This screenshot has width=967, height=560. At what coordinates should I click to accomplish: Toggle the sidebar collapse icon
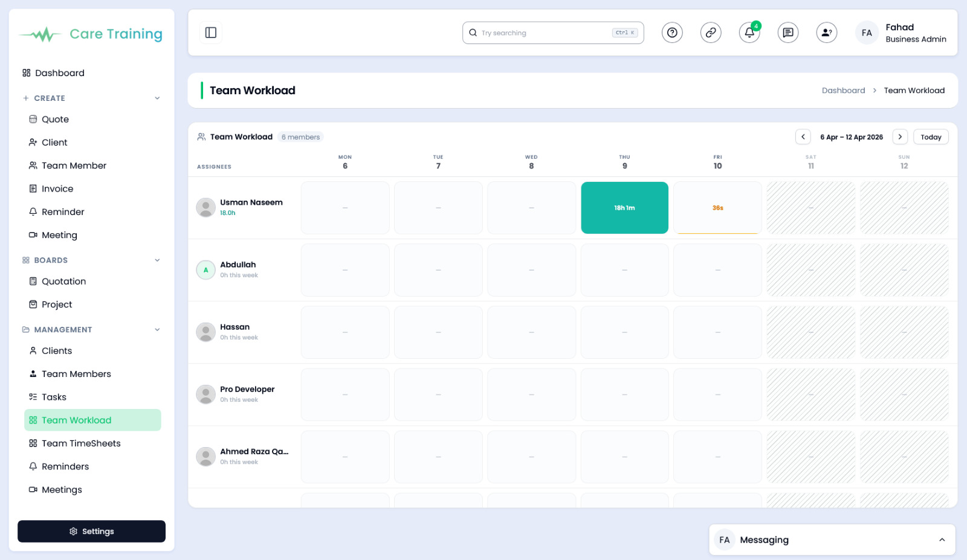[x=210, y=32]
